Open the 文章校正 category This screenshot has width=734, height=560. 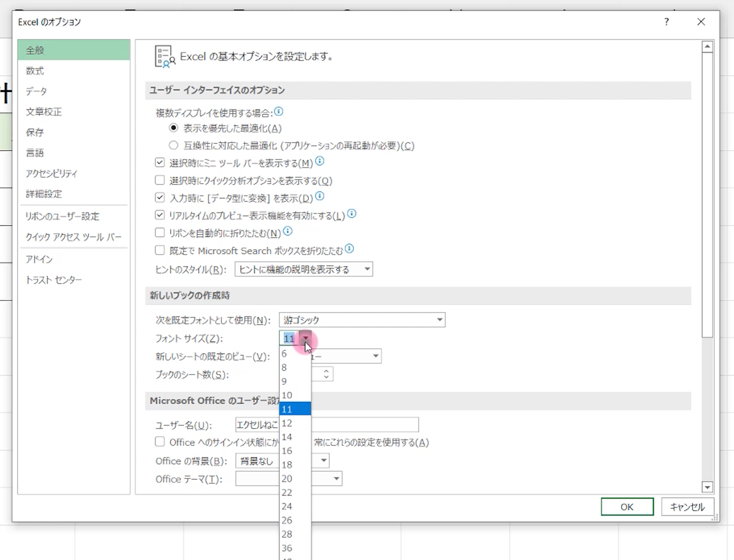pyautogui.click(x=74, y=112)
